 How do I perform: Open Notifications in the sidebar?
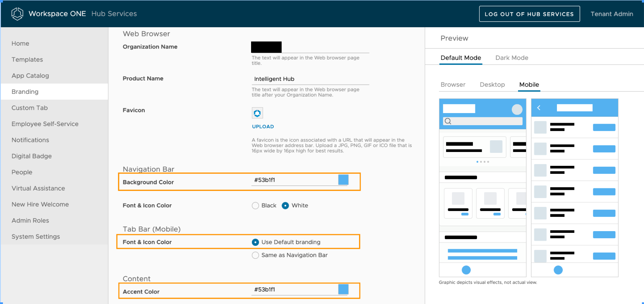pyautogui.click(x=54, y=140)
